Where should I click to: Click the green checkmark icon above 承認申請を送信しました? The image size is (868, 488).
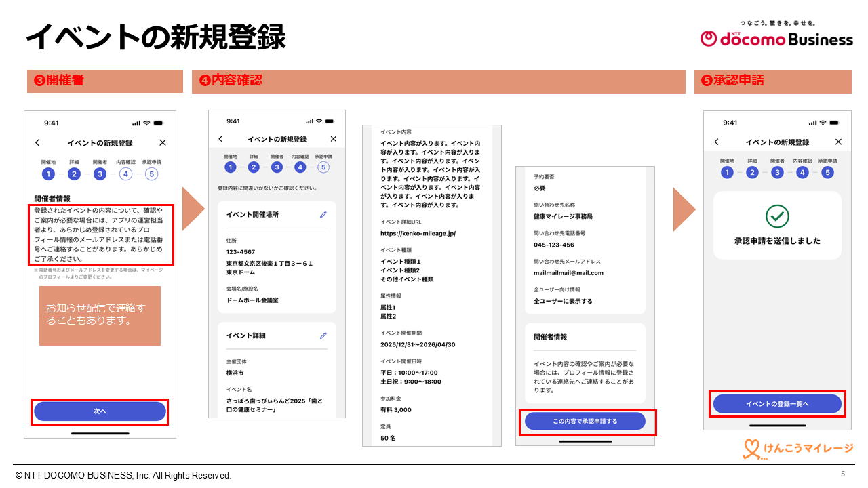[777, 216]
